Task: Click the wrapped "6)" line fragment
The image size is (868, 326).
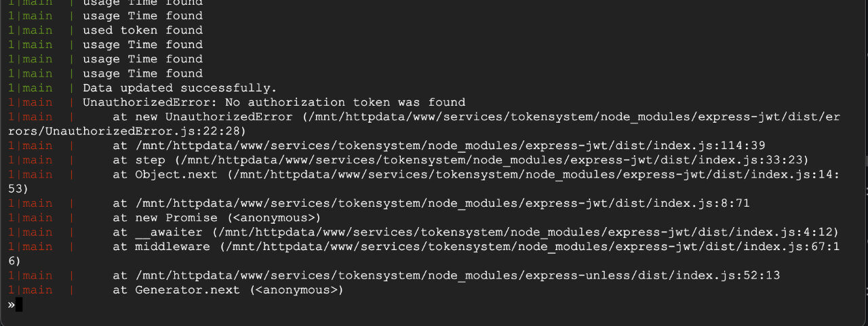Action: 8,261
